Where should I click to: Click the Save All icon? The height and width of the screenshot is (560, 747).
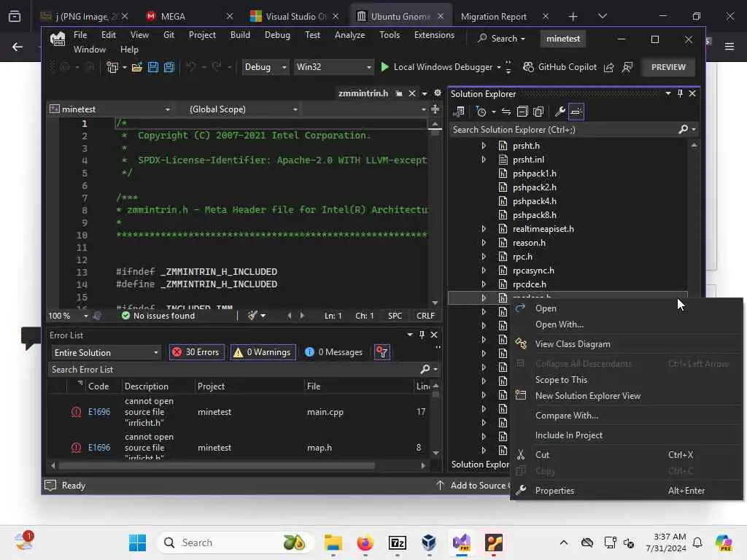tap(169, 67)
